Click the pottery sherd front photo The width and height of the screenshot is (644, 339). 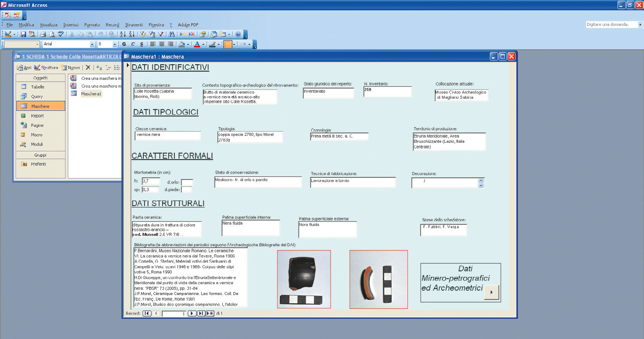point(304,279)
